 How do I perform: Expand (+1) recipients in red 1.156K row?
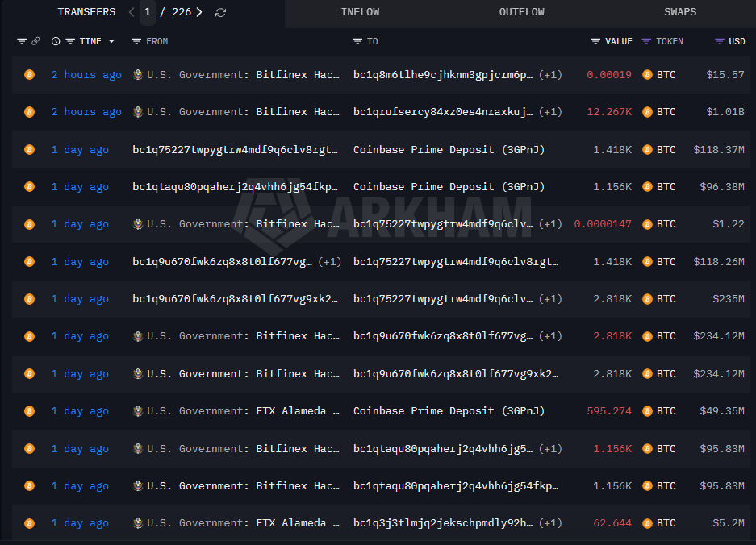click(x=550, y=448)
